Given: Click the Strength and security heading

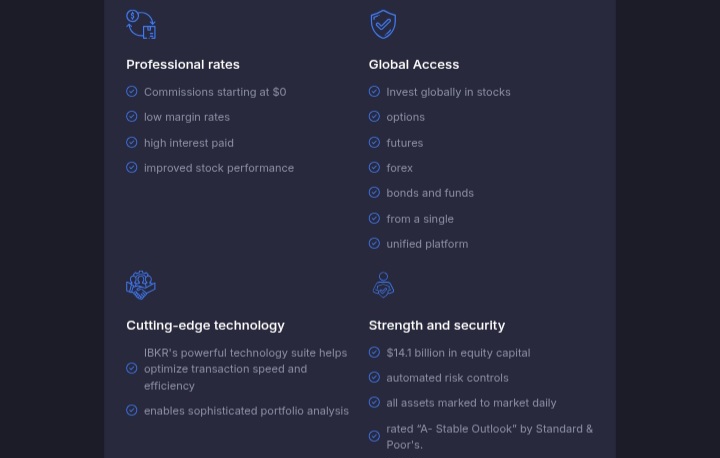Looking at the screenshot, I should click(437, 325).
